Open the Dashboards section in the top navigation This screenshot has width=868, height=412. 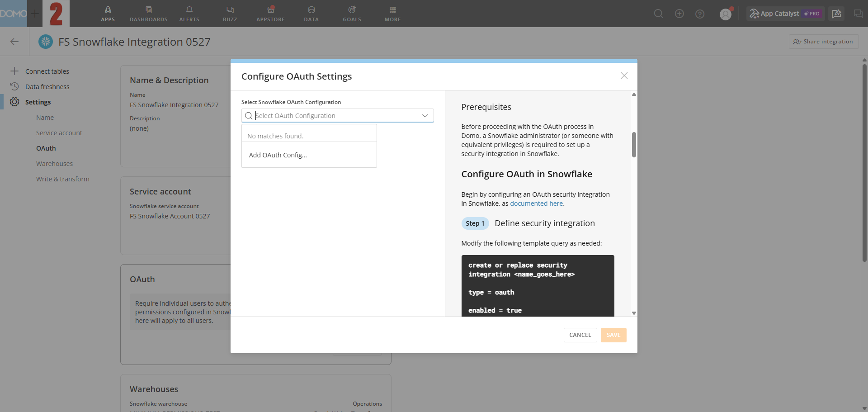149,14
